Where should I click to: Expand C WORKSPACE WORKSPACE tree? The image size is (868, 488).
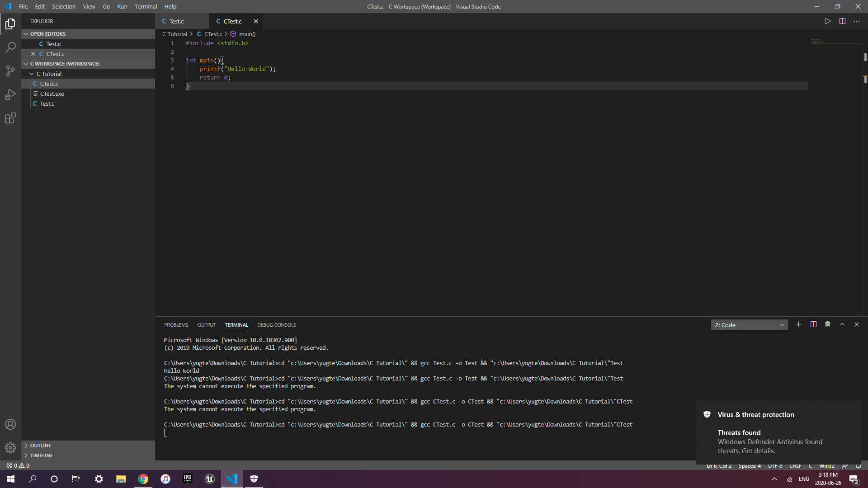click(26, 64)
